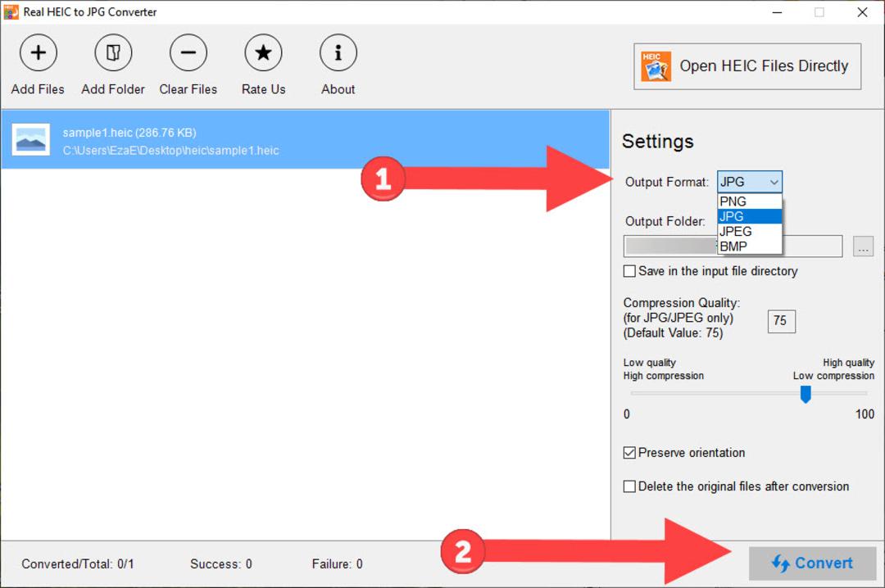Browse for output folder with ellipsis button
The image size is (885, 588).
click(x=863, y=247)
